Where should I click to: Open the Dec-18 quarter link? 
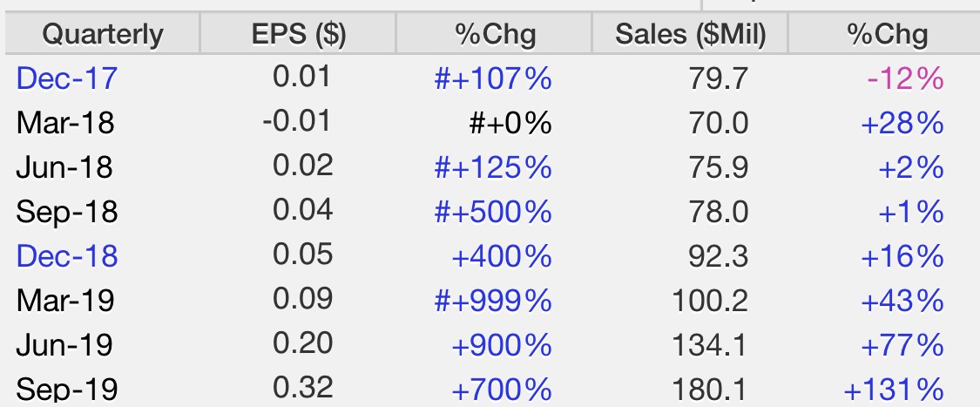pos(67,256)
